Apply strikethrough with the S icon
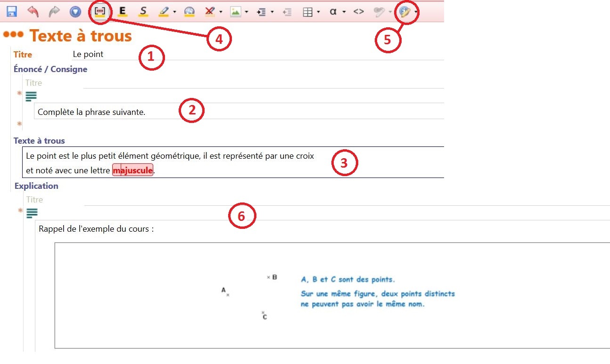 point(143,11)
